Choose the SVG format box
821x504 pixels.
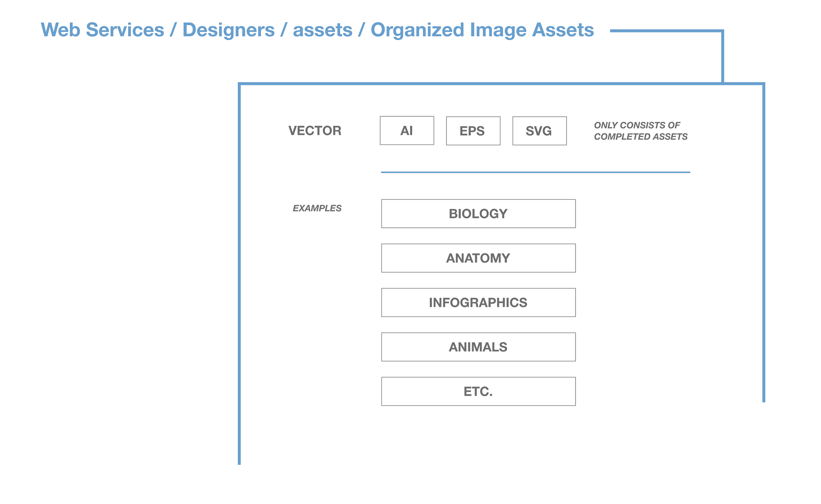coord(539,131)
